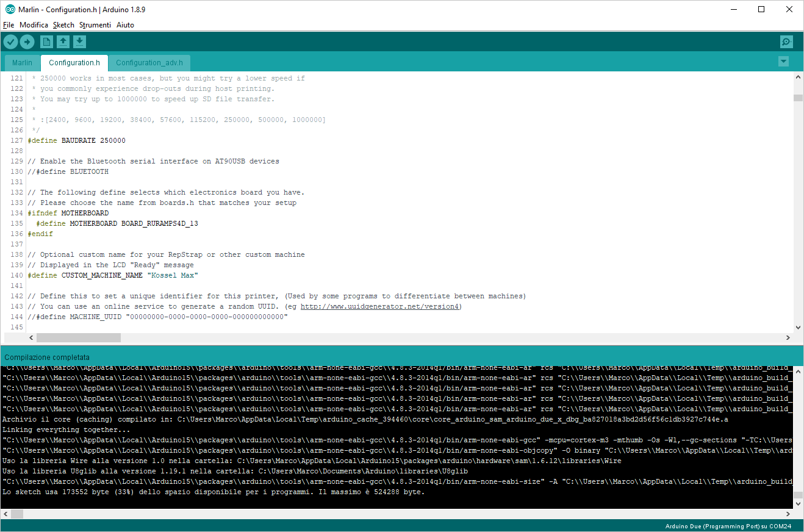Click the Upload (arrow) button

click(27, 41)
